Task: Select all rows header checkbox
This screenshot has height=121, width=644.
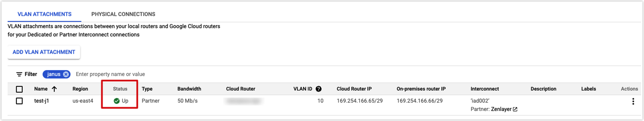Action: click(19, 89)
